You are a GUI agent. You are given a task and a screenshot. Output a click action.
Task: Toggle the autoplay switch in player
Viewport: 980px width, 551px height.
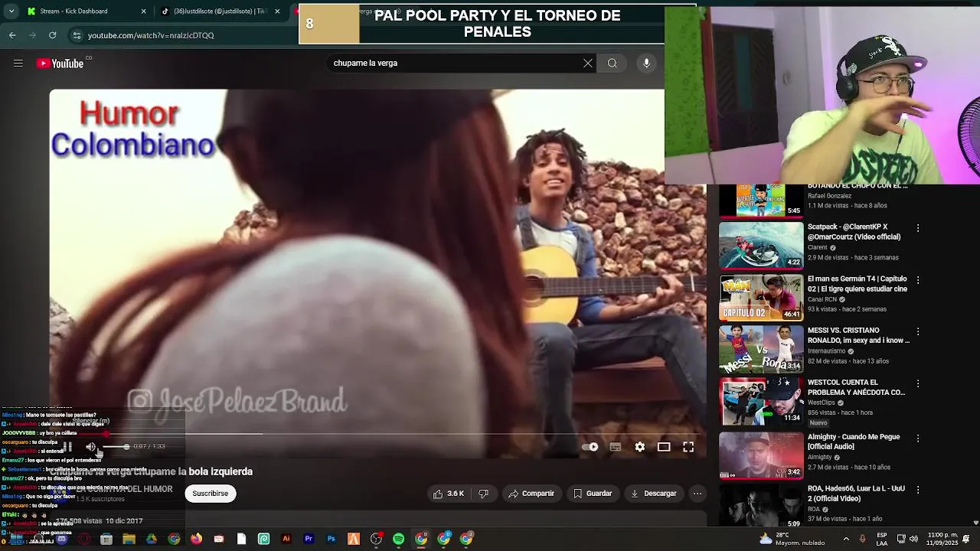590,447
